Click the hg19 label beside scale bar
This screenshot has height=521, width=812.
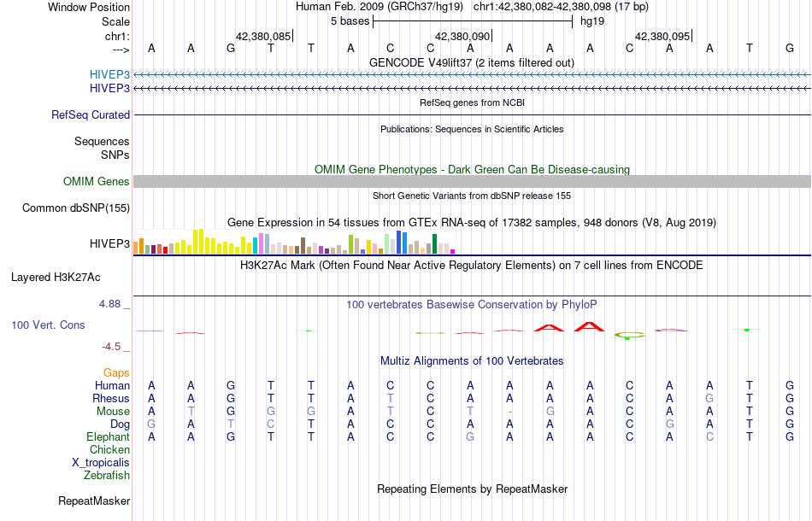click(592, 21)
